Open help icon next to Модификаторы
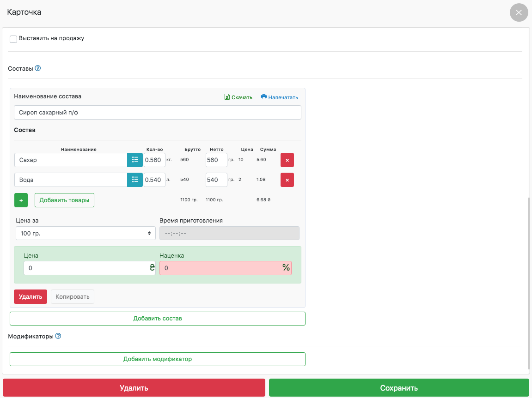Image resolution: width=532 pixels, height=398 pixels. pos(58,336)
